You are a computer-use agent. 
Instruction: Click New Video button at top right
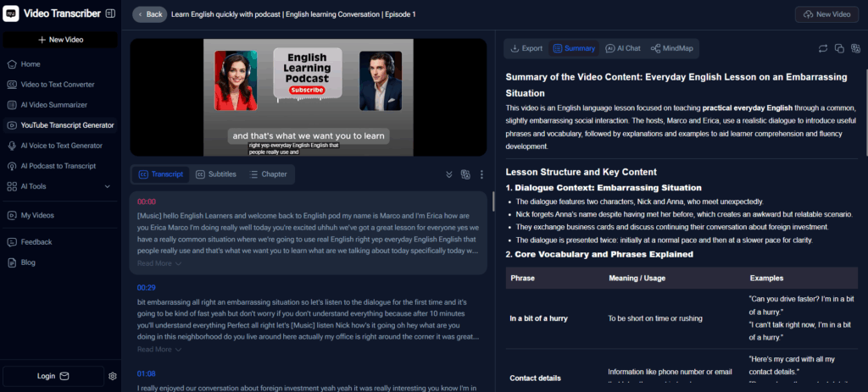point(826,14)
